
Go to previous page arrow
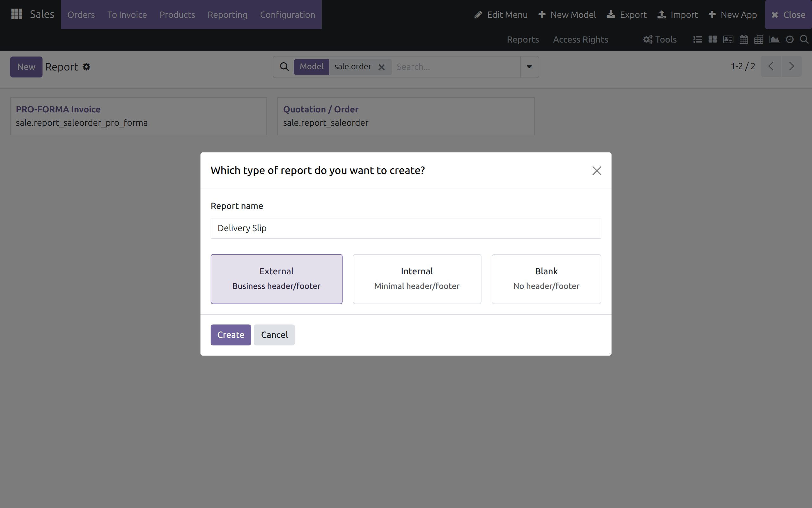(771, 66)
